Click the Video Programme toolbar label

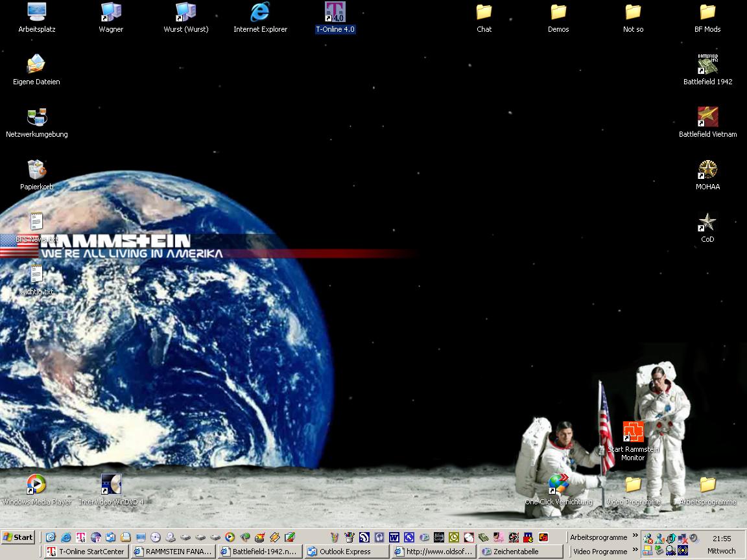click(x=600, y=552)
